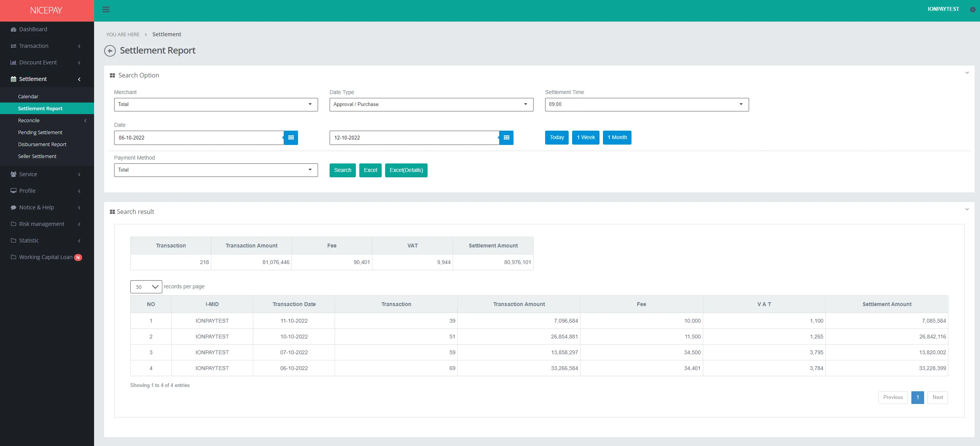Click the 1 Week shortcut button

pyautogui.click(x=586, y=138)
